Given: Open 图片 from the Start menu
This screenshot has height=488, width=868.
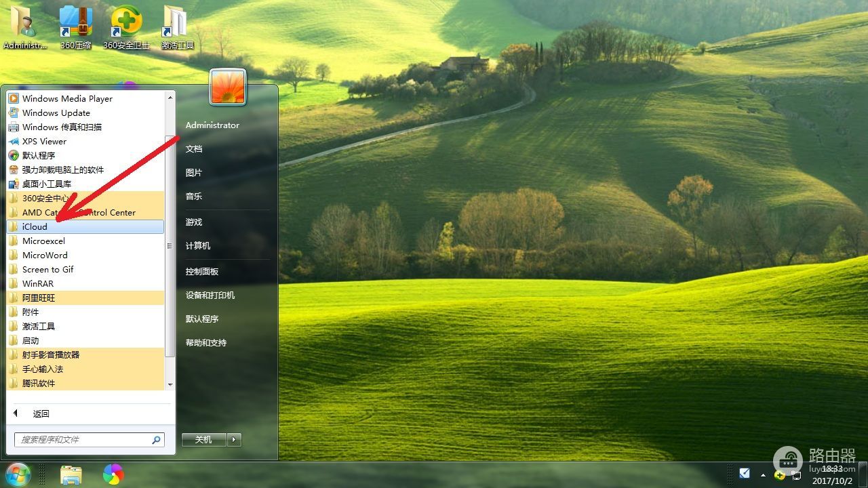Looking at the screenshot, I should click(194, 172).
